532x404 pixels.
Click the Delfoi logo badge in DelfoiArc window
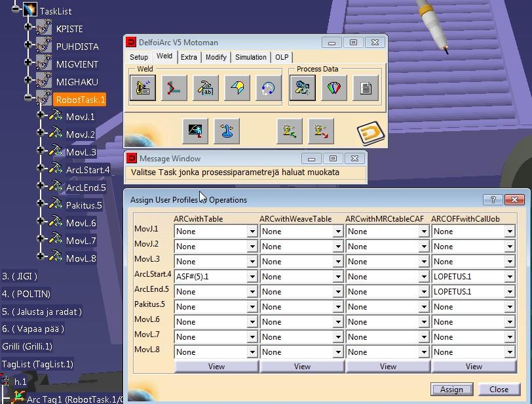coord(371,132)
